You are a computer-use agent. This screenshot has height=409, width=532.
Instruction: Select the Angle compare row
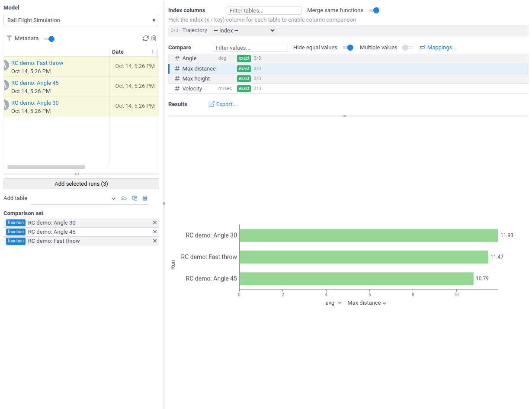(348, 58)
